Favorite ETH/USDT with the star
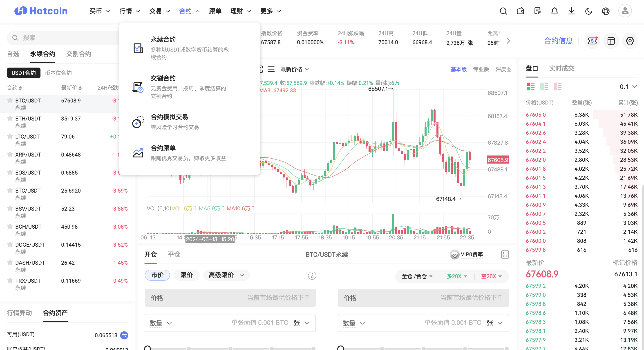This screenshot has height=350, width=644. [10, 118]
